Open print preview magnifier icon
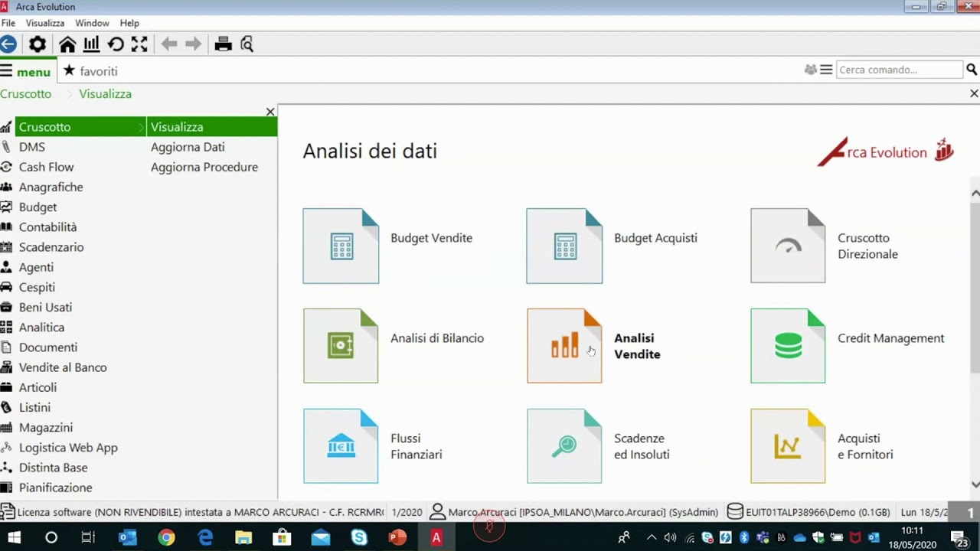 (247, 44)
